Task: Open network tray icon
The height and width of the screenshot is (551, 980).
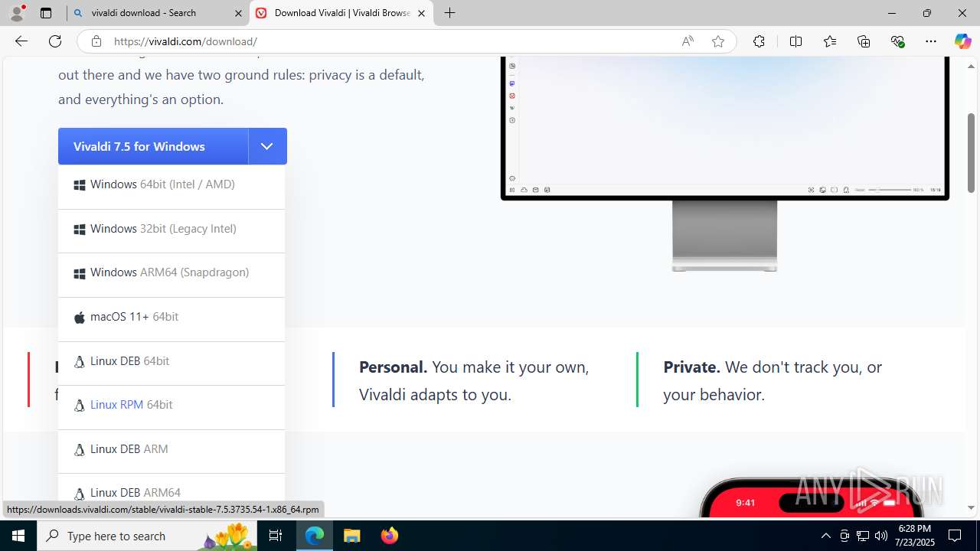Action: click(862, 536)
